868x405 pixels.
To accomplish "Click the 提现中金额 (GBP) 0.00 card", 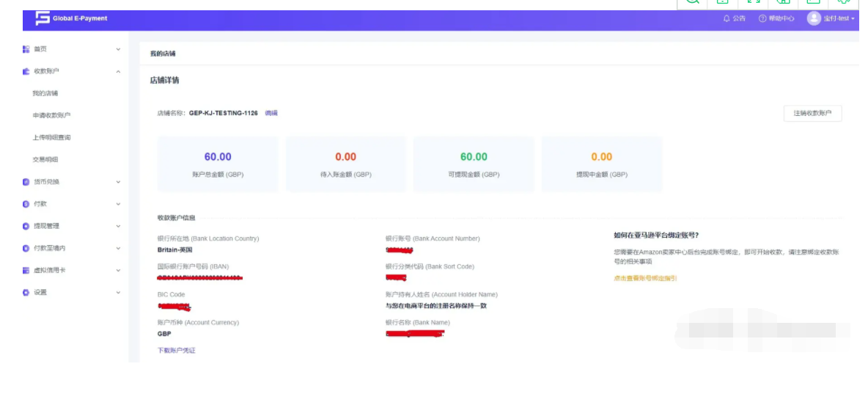I will [602, 164].
